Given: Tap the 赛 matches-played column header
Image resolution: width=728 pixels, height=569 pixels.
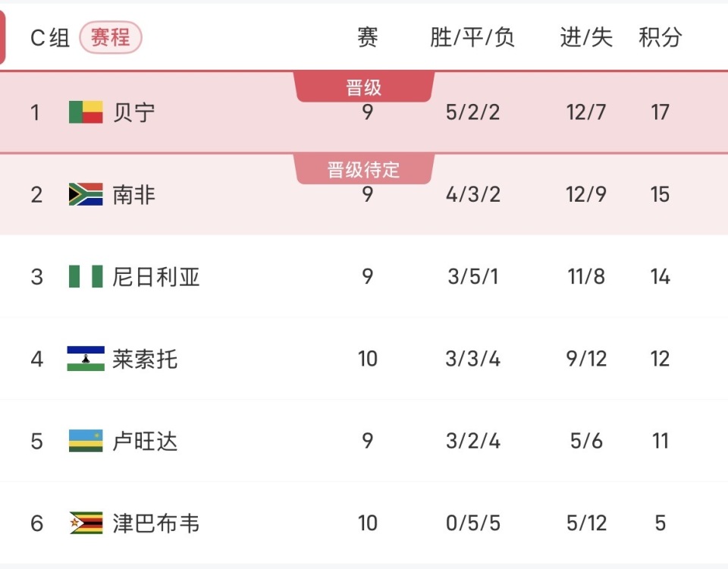Looking at the screenshot, I should pos(368,37).
